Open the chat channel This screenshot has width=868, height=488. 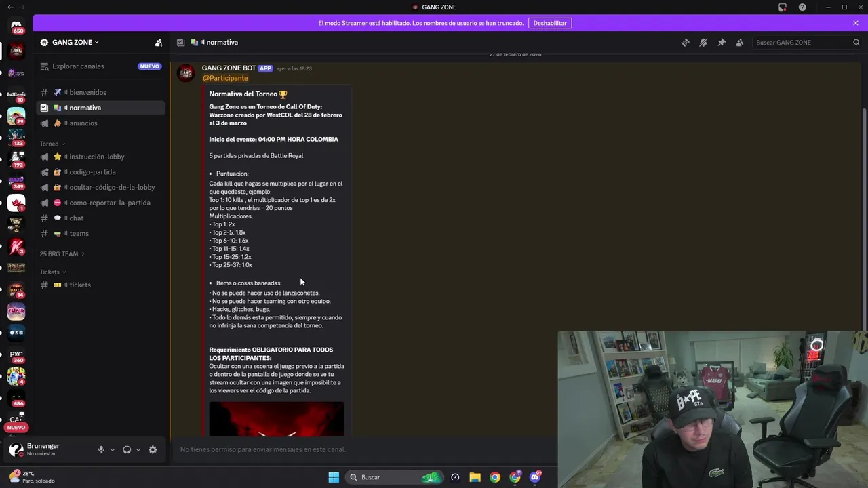pos(100,218)
